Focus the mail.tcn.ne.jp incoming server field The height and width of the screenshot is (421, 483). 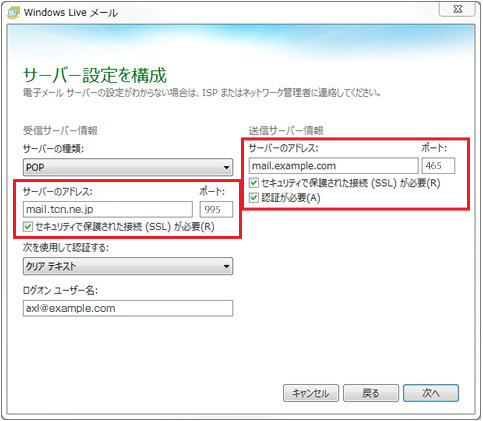click(x=108, y=209)
